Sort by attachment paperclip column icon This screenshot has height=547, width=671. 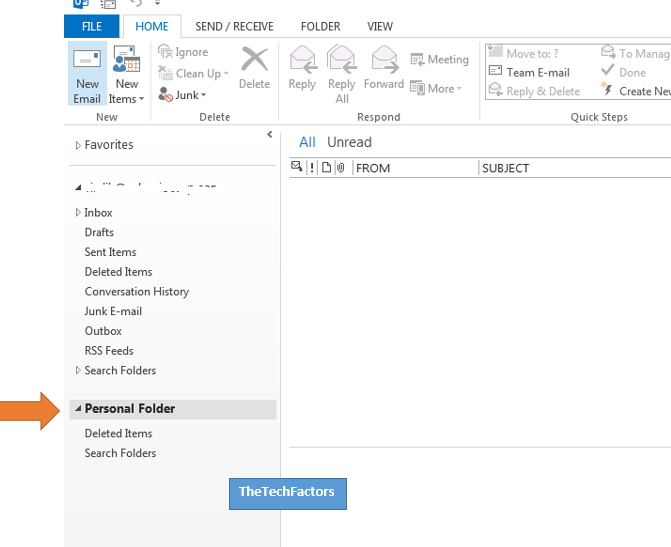pos(341,168)
